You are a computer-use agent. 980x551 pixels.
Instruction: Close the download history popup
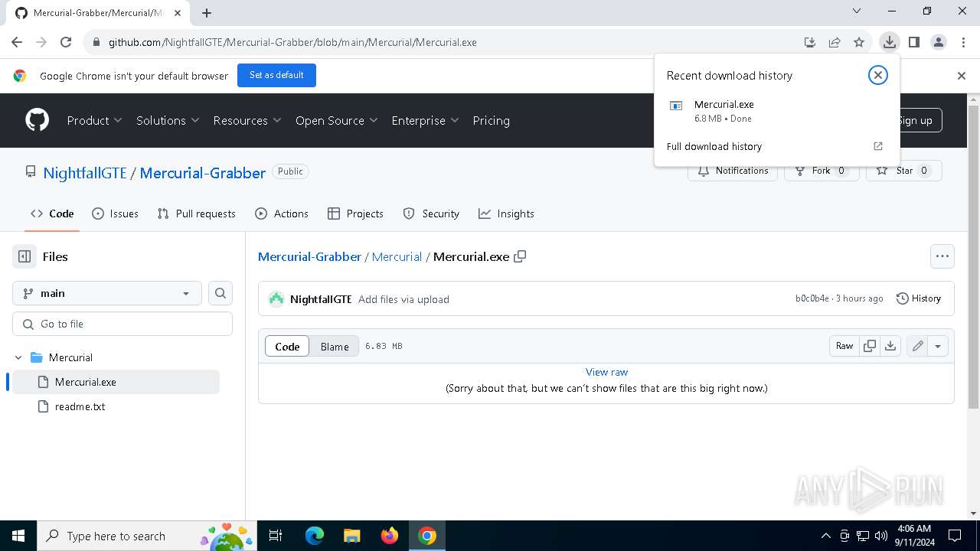pos(878,75)
